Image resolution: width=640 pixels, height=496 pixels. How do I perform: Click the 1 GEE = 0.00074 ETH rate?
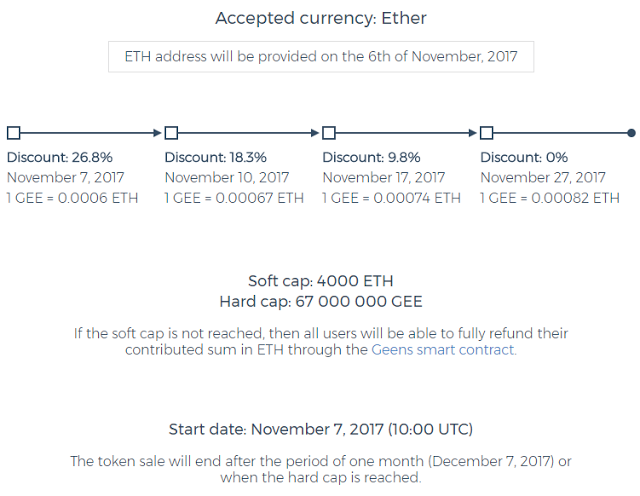pyautogui.click(x=392, y=198)
